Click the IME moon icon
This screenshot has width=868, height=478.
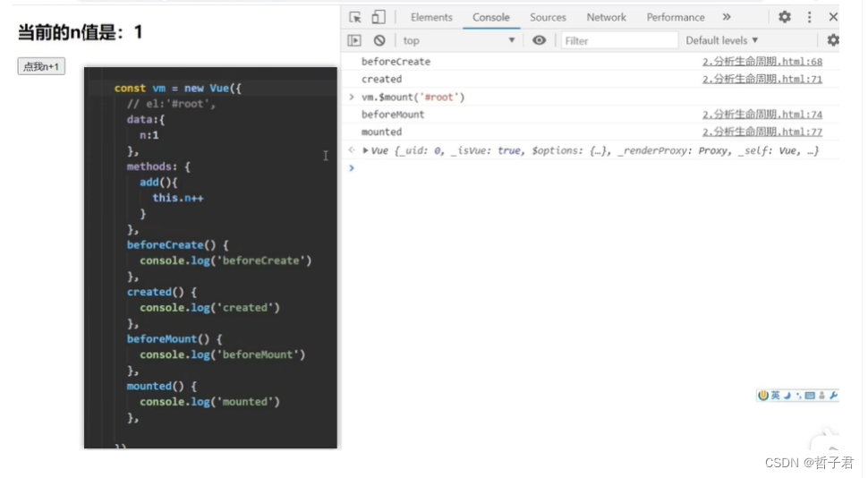pos(787,396)
